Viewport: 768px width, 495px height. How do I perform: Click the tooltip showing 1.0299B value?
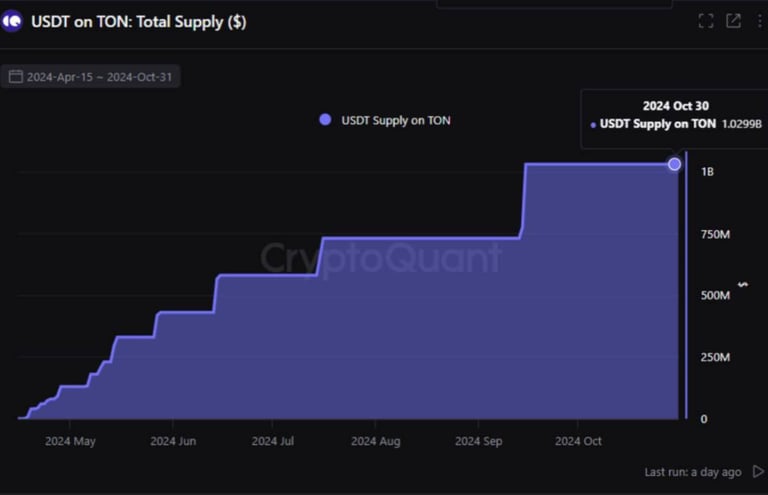(675, 118)
